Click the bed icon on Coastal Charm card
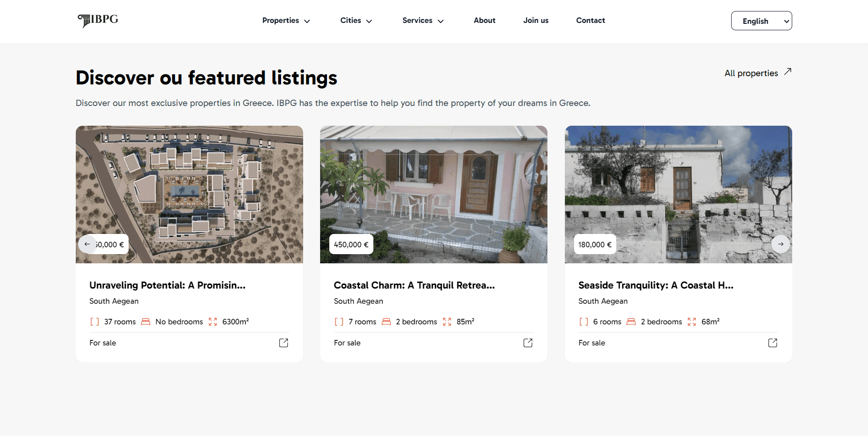The width and height of the screenshot is (868, 445). [x=386, y=322]
